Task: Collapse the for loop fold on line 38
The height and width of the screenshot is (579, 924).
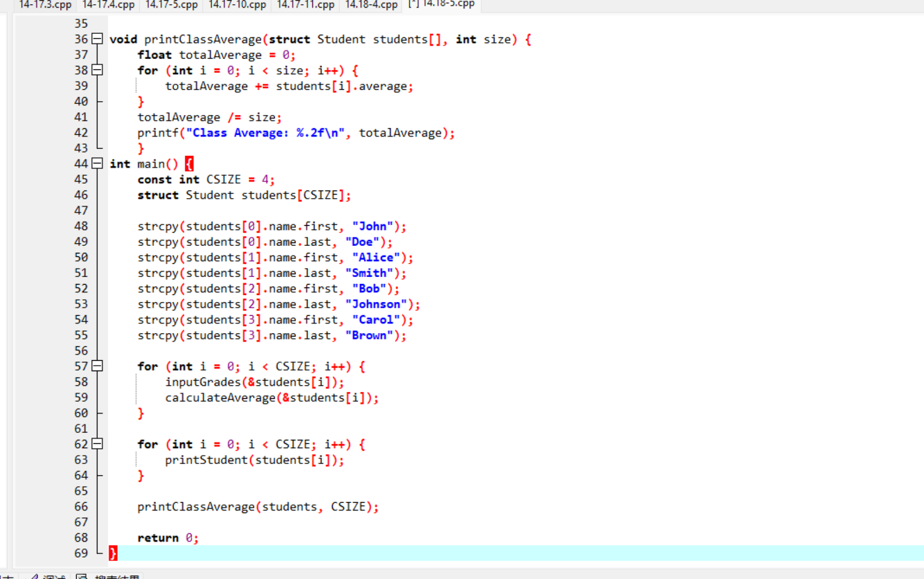Action: tap(98, 71)
